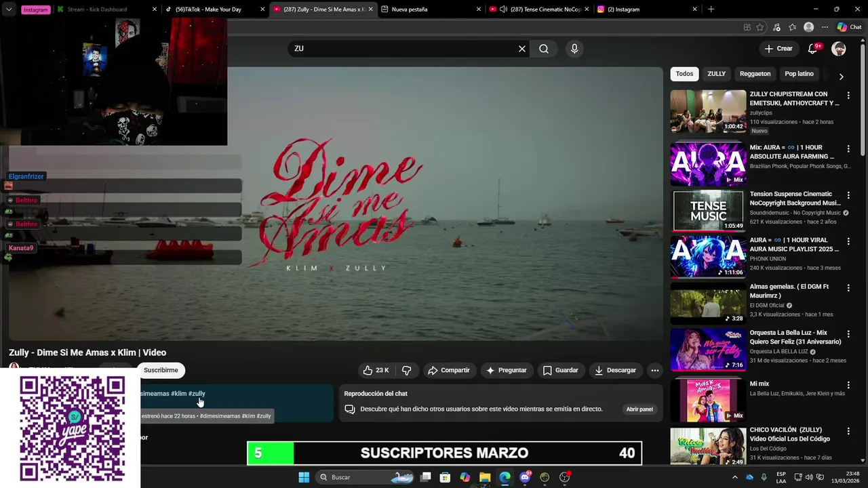The height and width of the screenshot is (488, 868).
Task: Switch to Stream - Kick Dashboard tab
Action: click(105, 9)
